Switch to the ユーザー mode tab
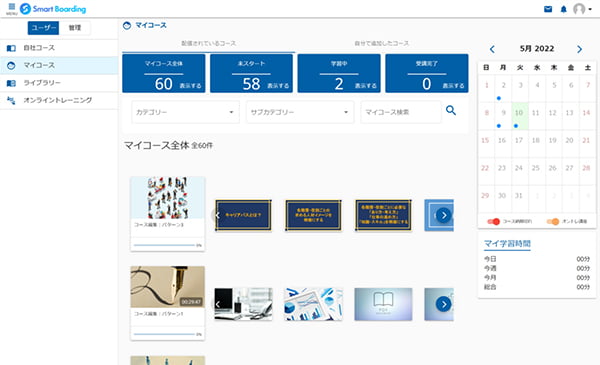This screenshot has width=600, height=365. click(43, 28)
